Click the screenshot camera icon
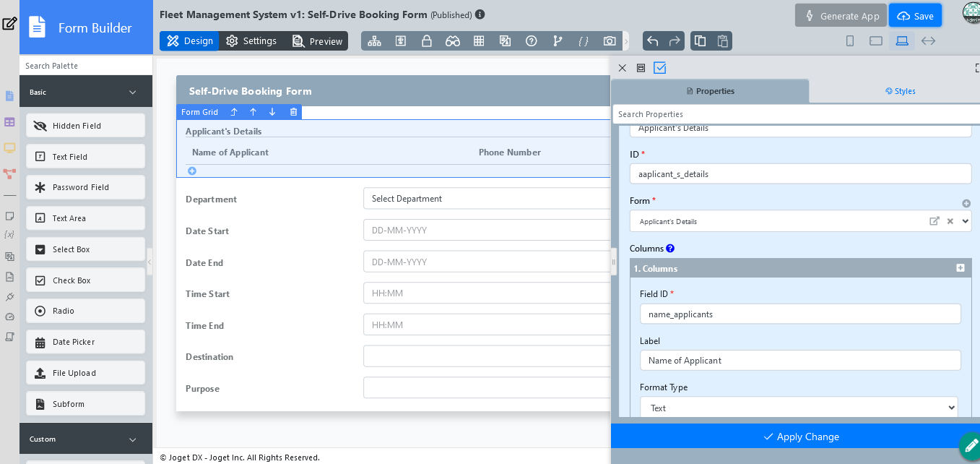Image resolution: width=980 pixels, height=464 pixels. coord(610,41)
